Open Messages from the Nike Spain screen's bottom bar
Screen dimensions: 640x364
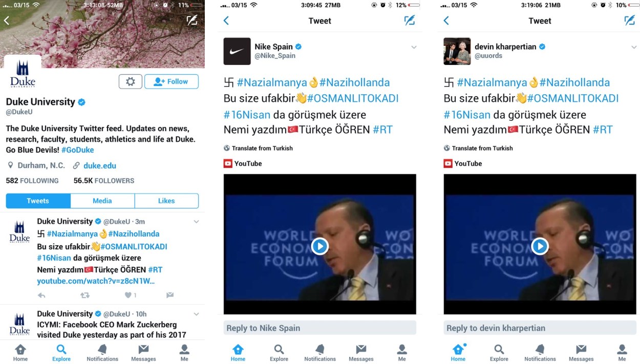click(361, 353)
